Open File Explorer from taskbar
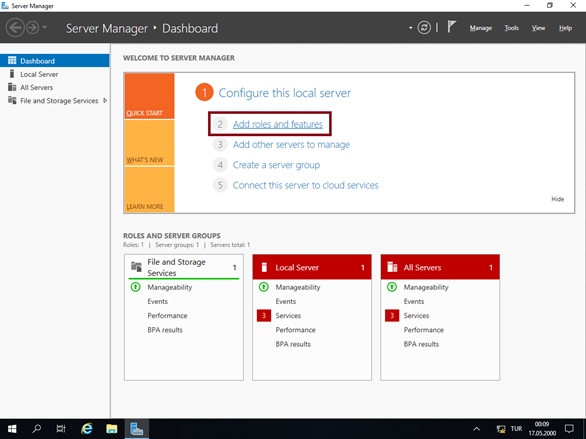 click(111, 429)
